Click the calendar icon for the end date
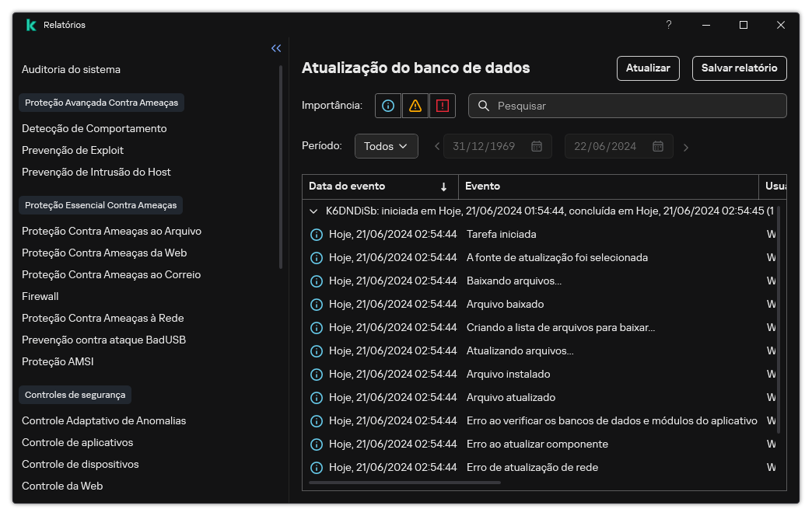 [x=658, y=146]
